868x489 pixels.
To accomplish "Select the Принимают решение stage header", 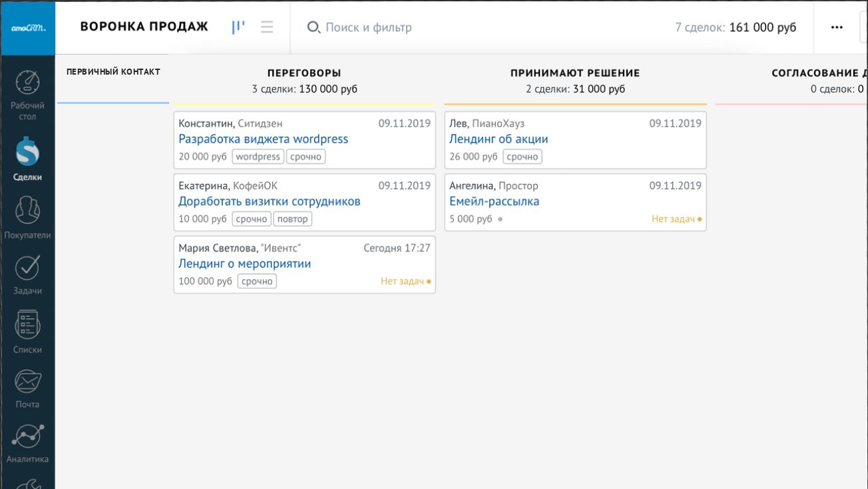I will tap(575, 73).
